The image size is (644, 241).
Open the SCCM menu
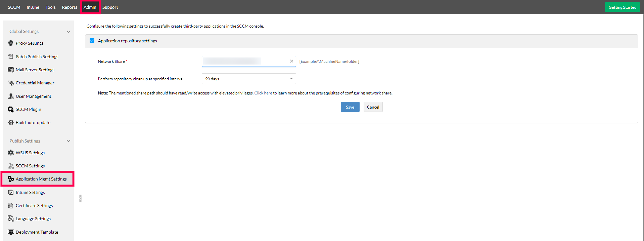coord(14,7)
